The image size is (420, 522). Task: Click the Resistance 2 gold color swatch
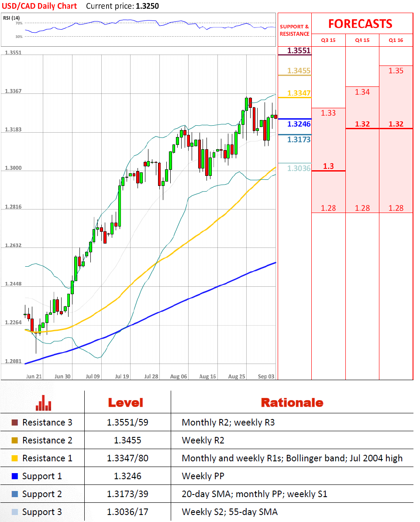tap(15, 440)
